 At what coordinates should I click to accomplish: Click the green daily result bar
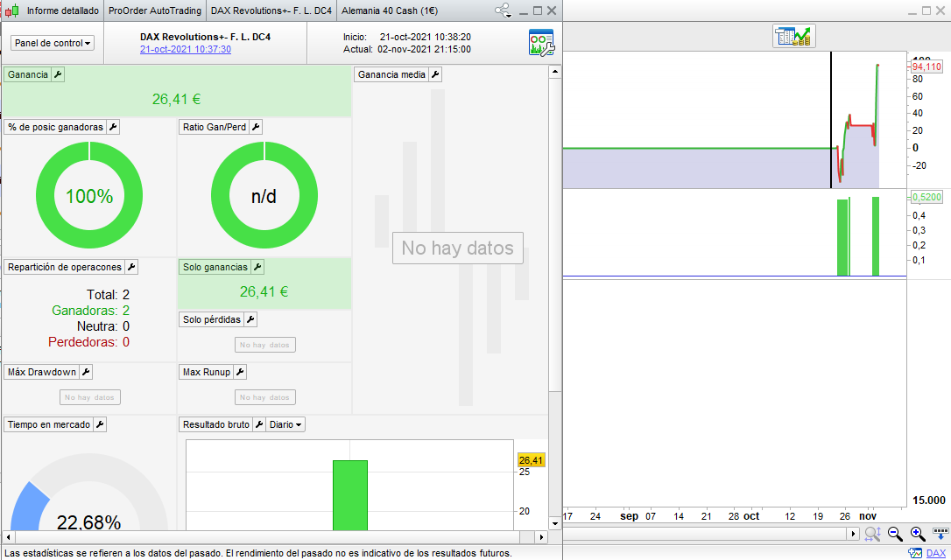point(350,495)
